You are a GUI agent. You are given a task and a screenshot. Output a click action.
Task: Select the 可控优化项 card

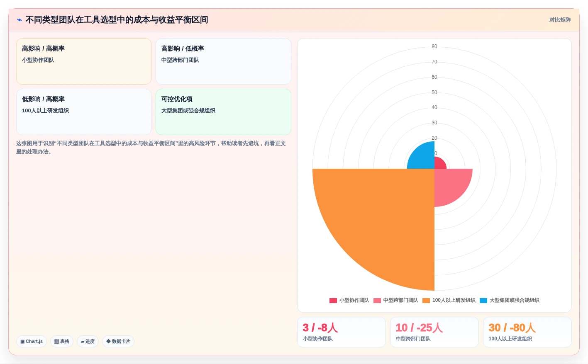(x=223, y=112)
